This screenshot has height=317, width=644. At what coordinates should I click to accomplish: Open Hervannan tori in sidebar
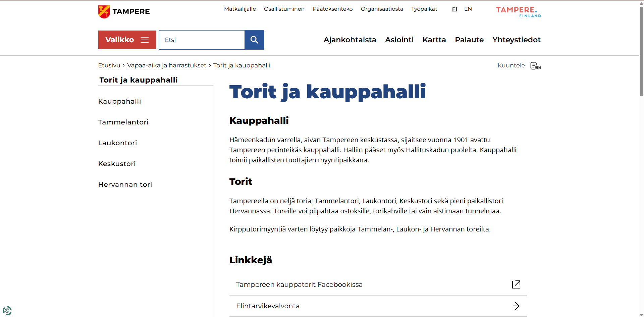click(125, 184)
